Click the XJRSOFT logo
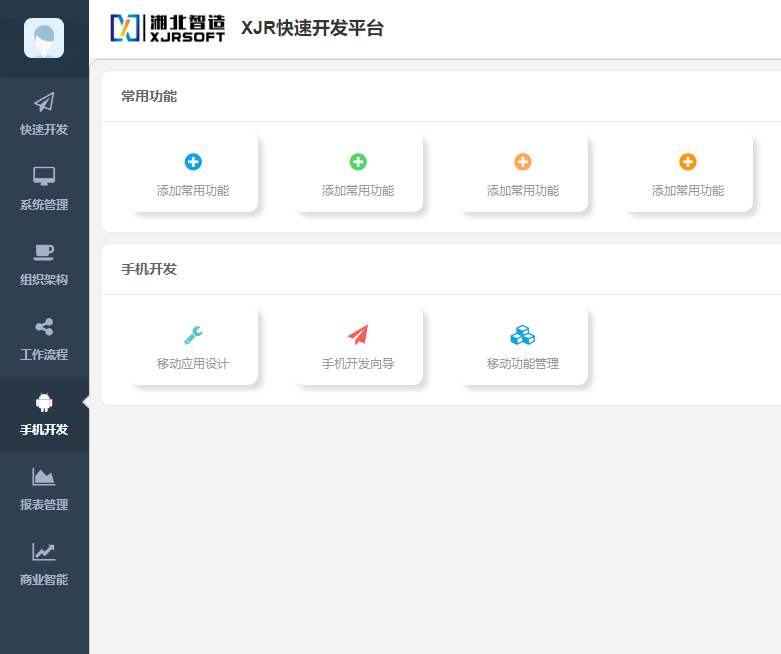Viewport: 781px width, 654px height. (167, 28)
